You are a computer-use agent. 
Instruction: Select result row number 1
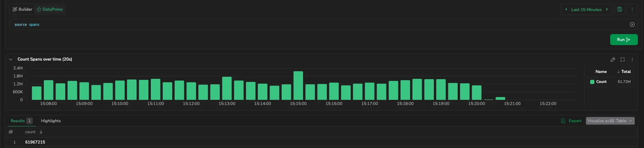click(14, 142)
